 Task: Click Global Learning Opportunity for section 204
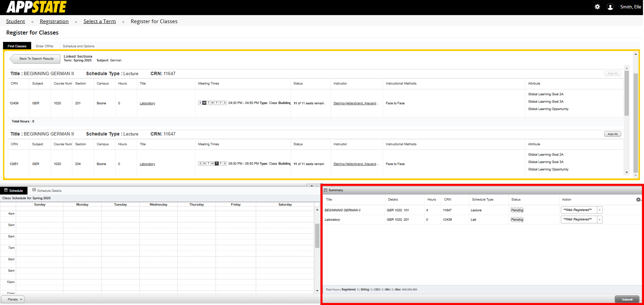click(548, 170)
